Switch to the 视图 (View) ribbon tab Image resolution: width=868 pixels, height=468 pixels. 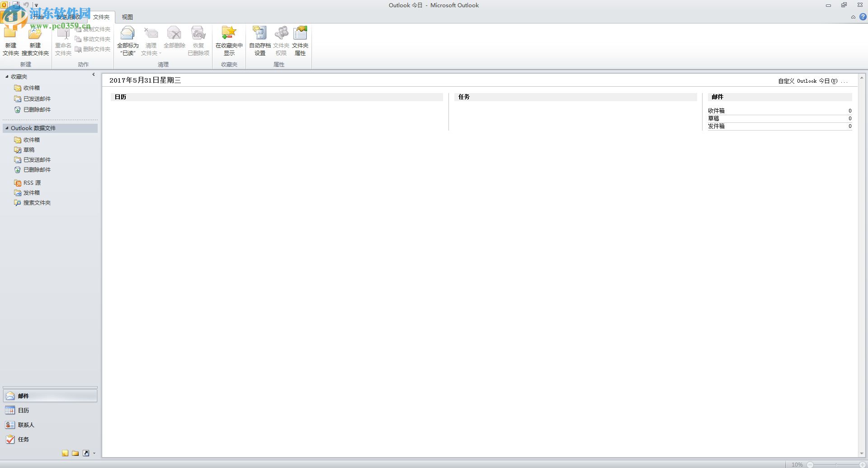[x=127, y=17]
